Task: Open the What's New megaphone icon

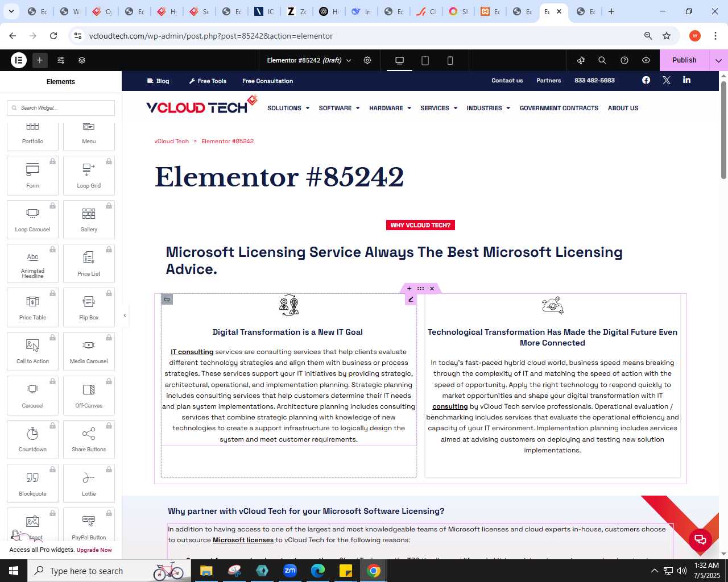Action: click(x=581, y=60)
